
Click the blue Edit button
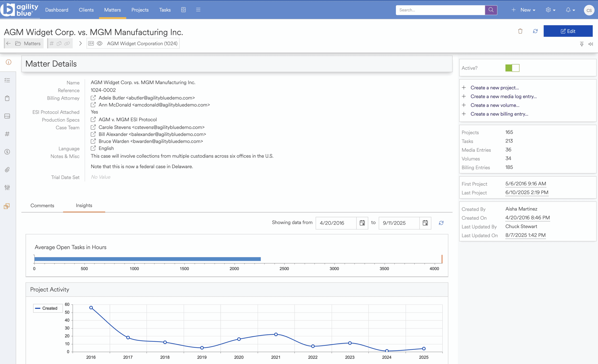click(568, 31)
